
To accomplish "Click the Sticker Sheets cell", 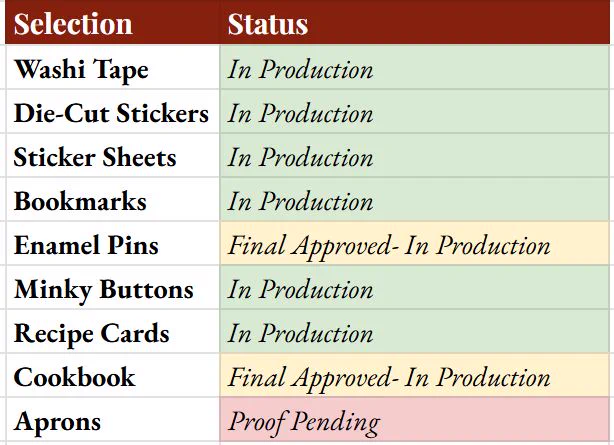I will coord(113,156).
